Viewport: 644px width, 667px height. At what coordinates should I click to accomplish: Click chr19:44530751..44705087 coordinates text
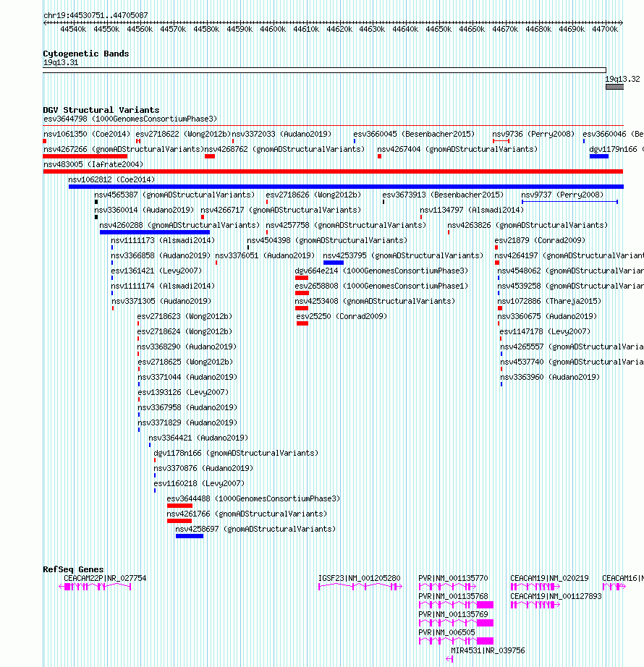tap(96, 15)
